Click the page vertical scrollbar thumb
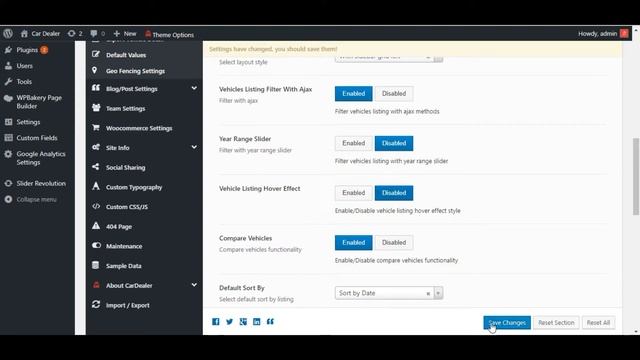The image size is (640, 360). click(636, 176)
